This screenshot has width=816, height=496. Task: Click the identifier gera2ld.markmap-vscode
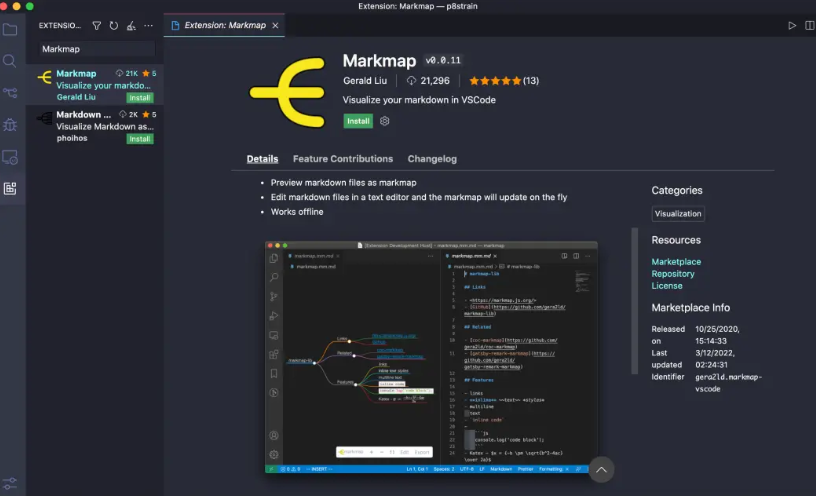point(728,383)
